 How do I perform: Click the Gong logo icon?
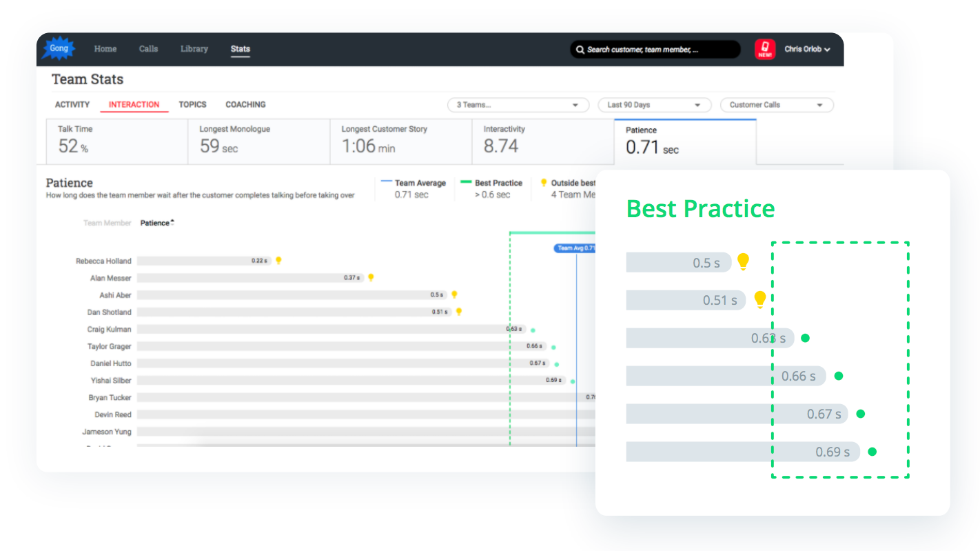59,49
